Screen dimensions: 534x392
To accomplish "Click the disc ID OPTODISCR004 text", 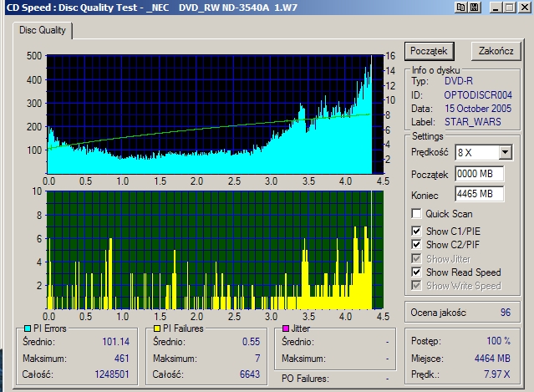I will click(478, 95).
